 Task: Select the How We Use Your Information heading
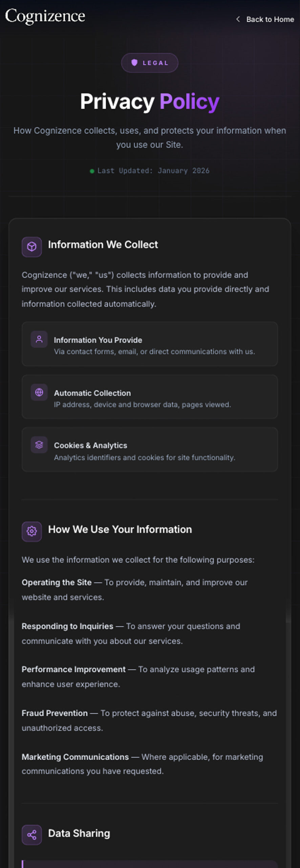[x=120, y=529]
